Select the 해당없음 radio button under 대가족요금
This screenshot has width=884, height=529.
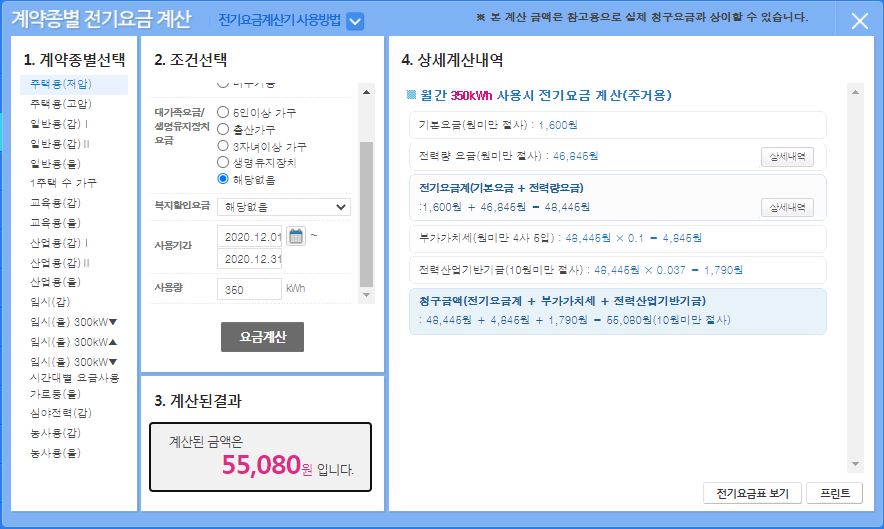[223, 179]
